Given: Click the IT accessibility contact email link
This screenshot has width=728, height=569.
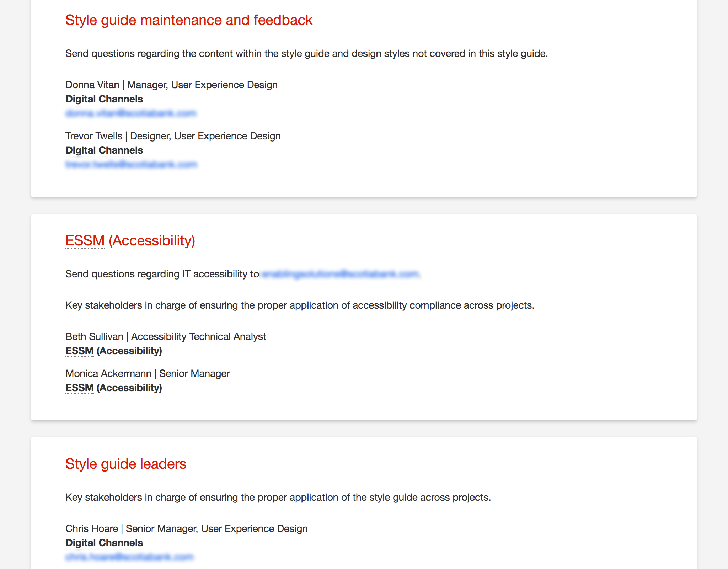Looking at the screenshot, I should 340,274.
